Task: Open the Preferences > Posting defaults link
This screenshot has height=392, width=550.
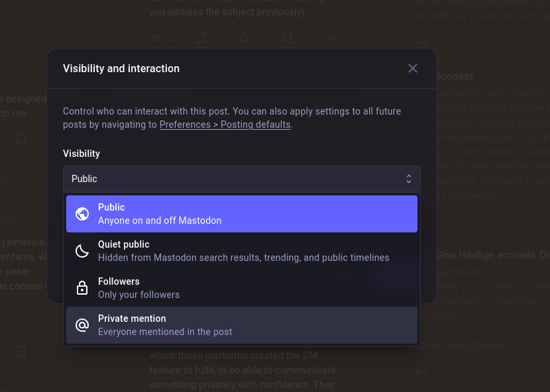Action: pyautogui.click(x=225, y=124)
